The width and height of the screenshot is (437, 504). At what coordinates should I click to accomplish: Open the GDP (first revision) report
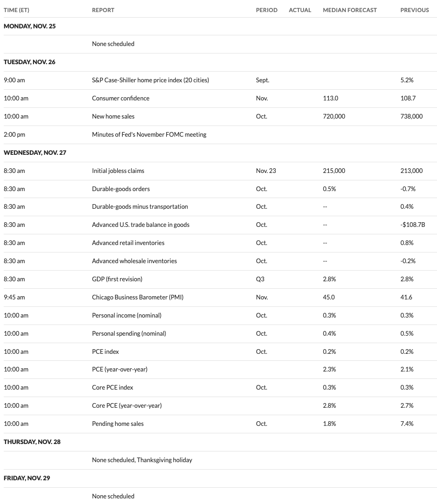pos(117,279)
